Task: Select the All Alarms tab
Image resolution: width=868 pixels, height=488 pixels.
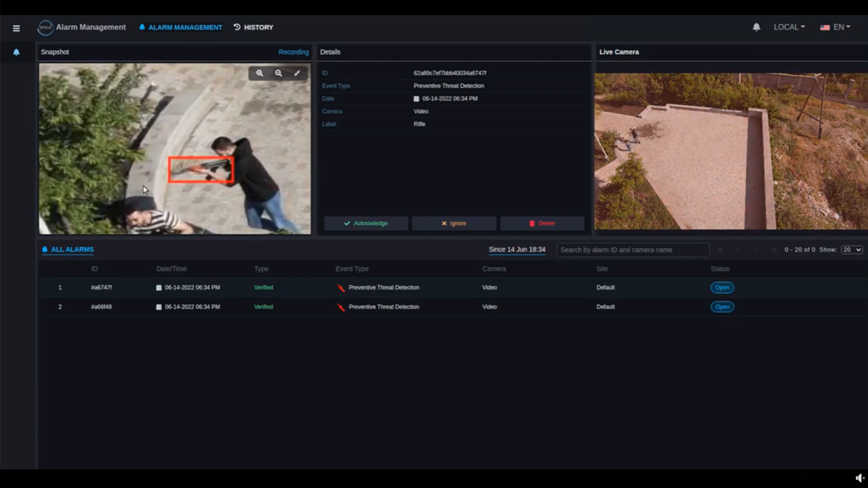Action: click(68, 250)
